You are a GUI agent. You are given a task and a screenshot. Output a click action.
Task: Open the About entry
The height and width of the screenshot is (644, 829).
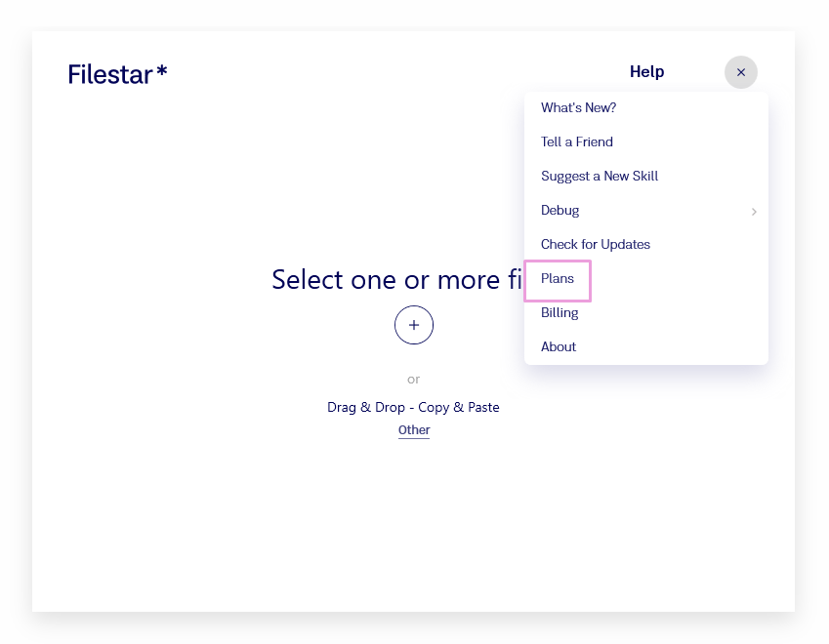click(559, 347)
